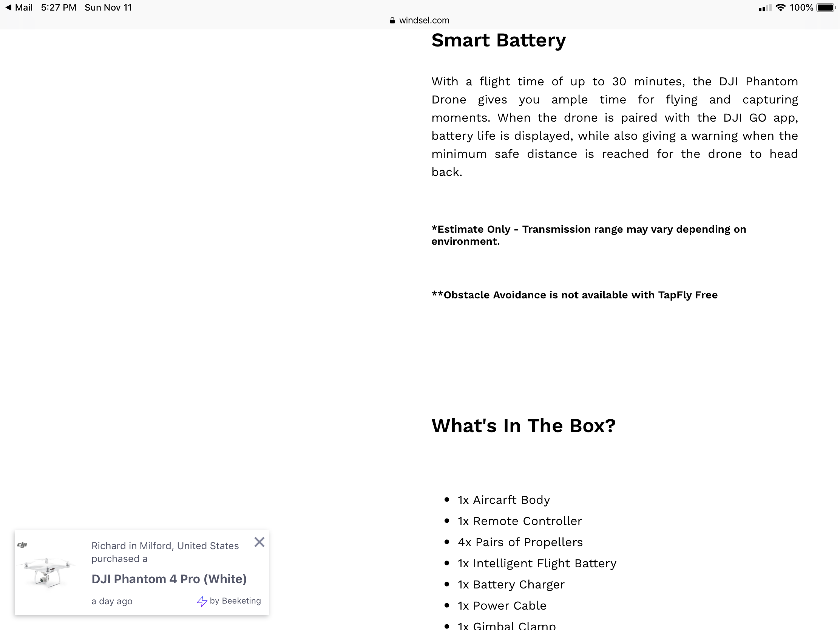Screen dimensions: 840x630
Task: Tap the '1x Intelligent Flight Battery' item
Action: [x=537, y=564]
